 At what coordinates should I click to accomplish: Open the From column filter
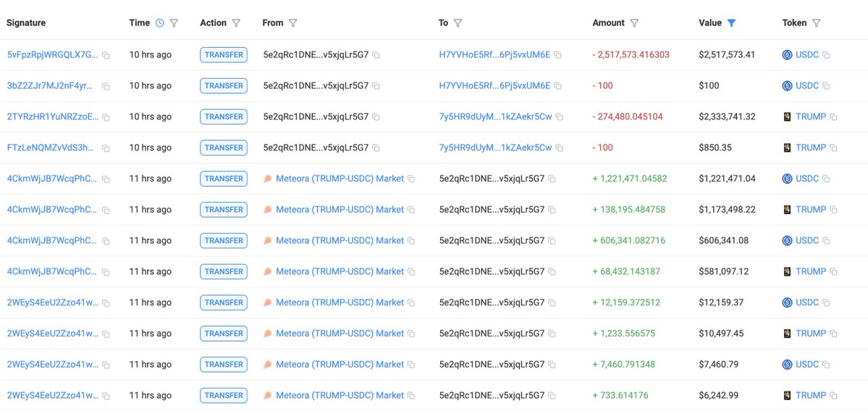click(x=293, y=23)
